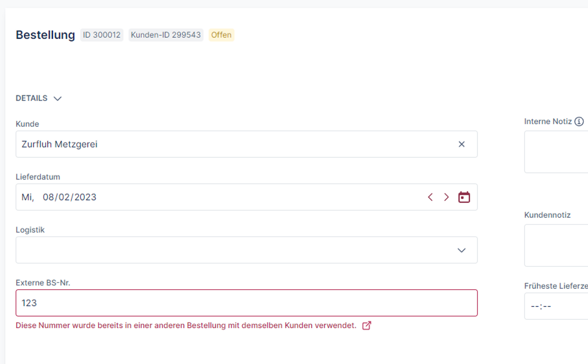Click the Kunden-ID 299543 badge
The width and height of the screenshot is (588, 364).
[x=166, y=35]
